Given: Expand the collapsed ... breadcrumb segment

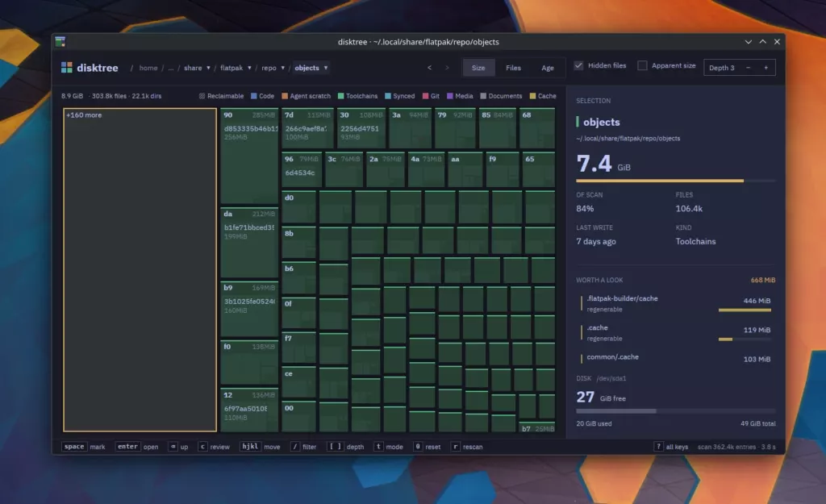Looking at the screenshot, I should pyautogui.click(x=171, y=68).
